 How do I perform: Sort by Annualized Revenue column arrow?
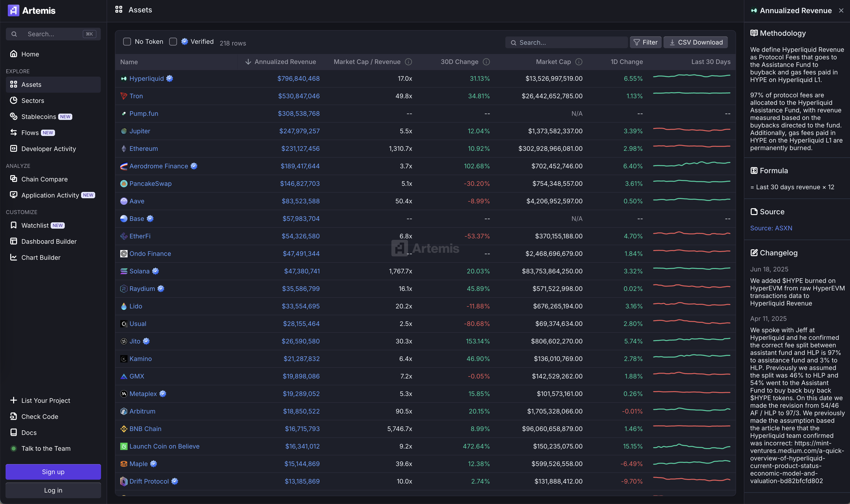(x=248, y=62)
